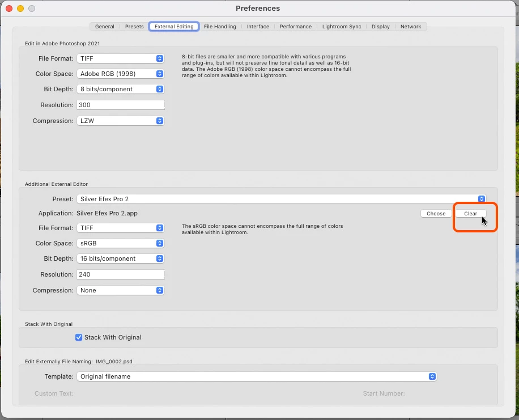The image size is (519, 420).
Task: Open the 8 bits/component Bit Depth dropdown
Action: click(121, 89)
